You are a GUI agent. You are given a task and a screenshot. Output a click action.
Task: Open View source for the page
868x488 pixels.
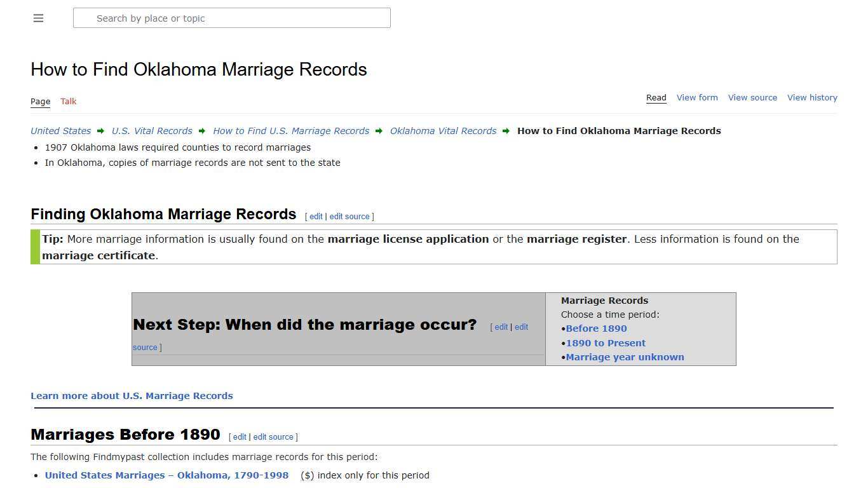coord(752,97)
